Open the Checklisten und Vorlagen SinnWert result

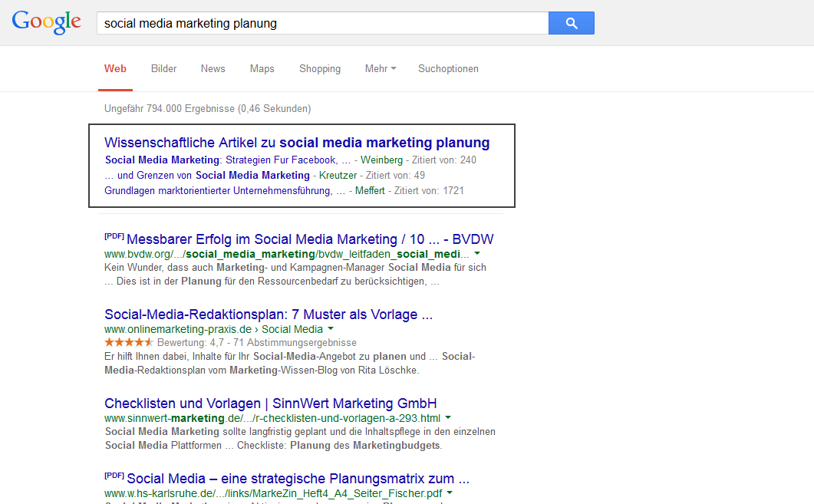click(x=270, y=403)
